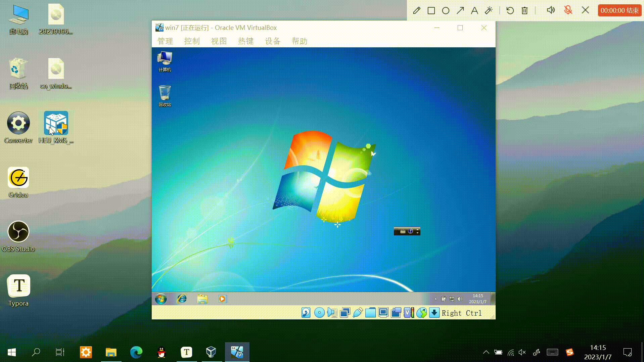This screenshot has height=362, width=644.
Task: Click the Win7 tray network icon
Action: click(x=452, y=299)
